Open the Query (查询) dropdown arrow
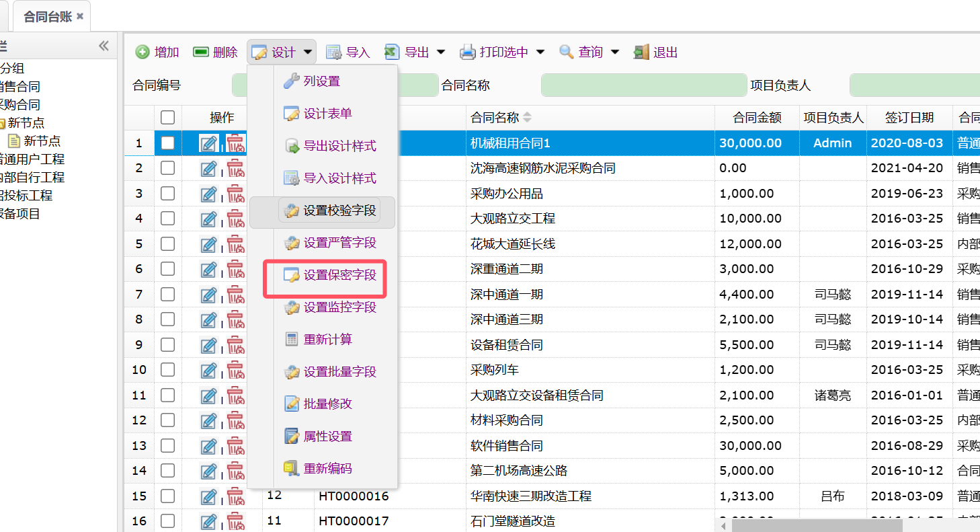This screenshot has height=532, width=980. click(615, 52)
